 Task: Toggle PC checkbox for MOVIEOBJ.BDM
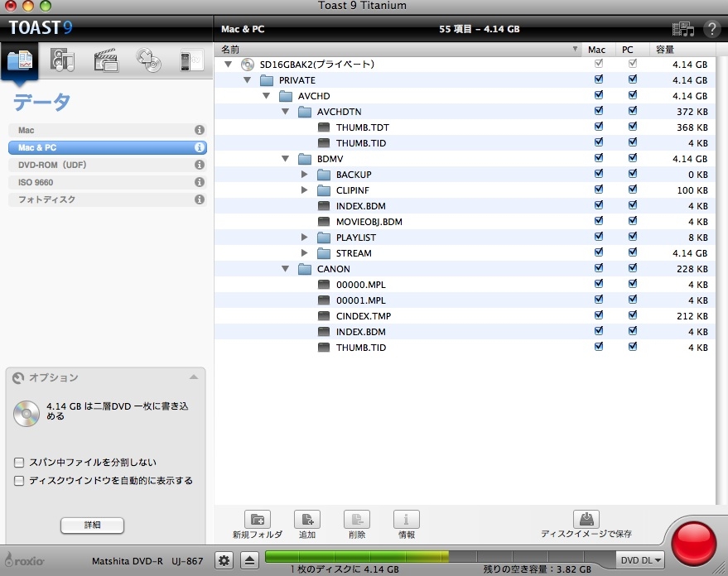point(633,221)
